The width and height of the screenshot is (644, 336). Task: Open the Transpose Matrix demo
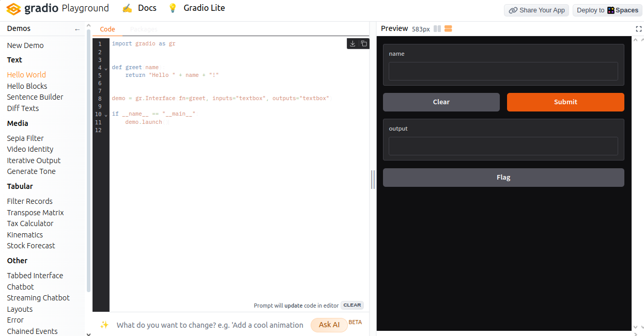tap(35, 213)
